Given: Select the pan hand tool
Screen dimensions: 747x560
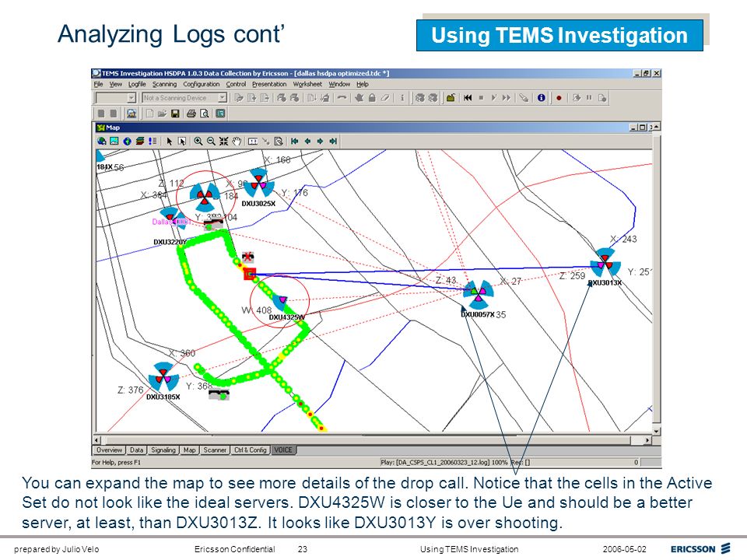Looking at the screenshot, I should (237, 142).
